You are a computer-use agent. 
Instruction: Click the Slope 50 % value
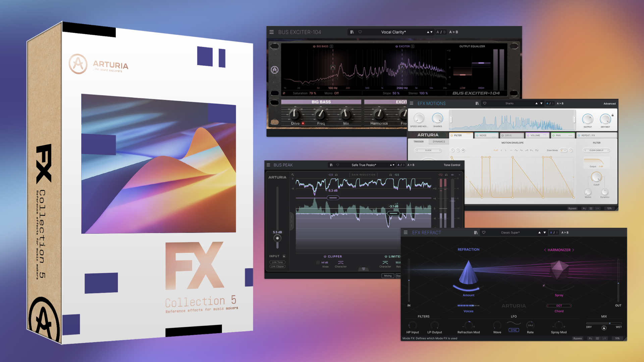[x=396, y=93]
